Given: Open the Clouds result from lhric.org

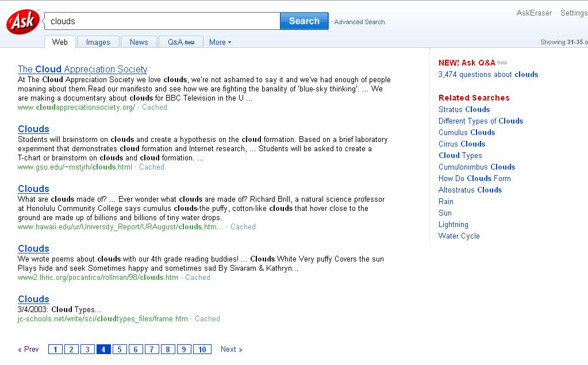Looking at the screenshot, I should tap(33, 249).
